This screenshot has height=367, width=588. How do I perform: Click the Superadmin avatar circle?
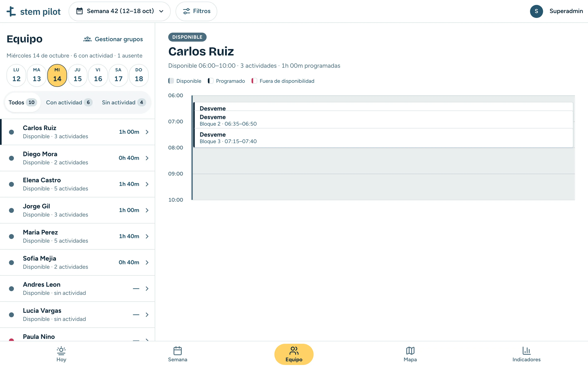point(536,11)
